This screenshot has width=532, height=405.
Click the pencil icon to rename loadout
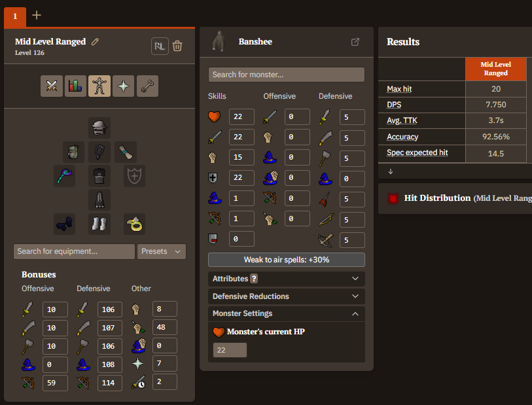pos(96,42)
